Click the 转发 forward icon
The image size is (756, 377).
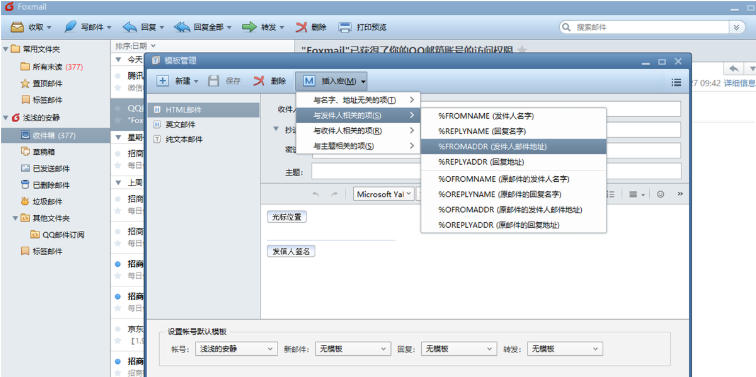coord(249,27)
